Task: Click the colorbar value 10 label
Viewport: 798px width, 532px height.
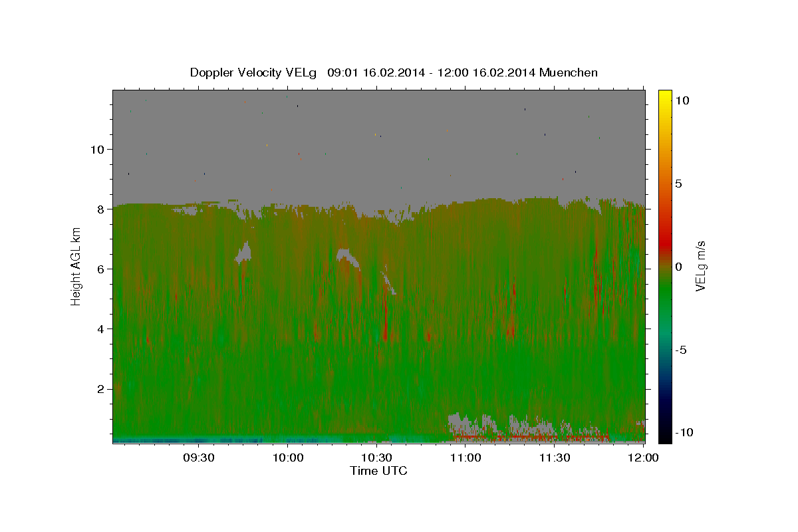Action: point(682,100)
